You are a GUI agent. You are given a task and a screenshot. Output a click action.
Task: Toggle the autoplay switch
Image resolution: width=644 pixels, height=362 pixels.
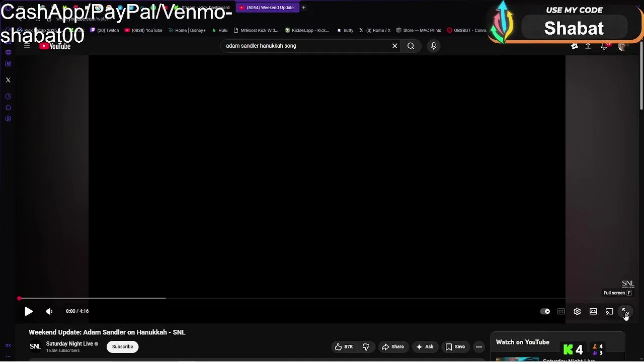click(545, 311)
